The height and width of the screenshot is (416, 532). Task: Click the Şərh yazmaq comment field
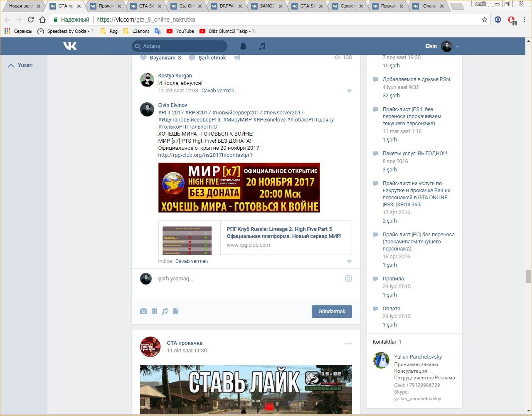pos(249,279)
